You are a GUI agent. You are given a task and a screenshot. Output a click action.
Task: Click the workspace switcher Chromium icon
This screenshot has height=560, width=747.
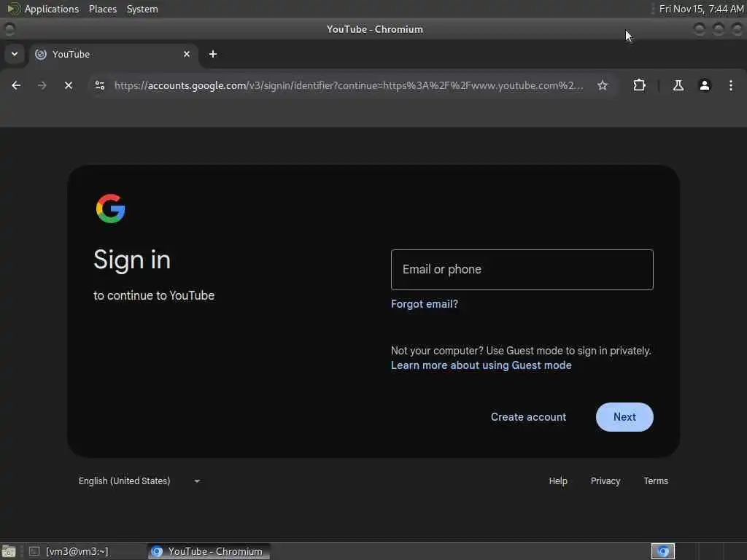click(x=662, y=551)
